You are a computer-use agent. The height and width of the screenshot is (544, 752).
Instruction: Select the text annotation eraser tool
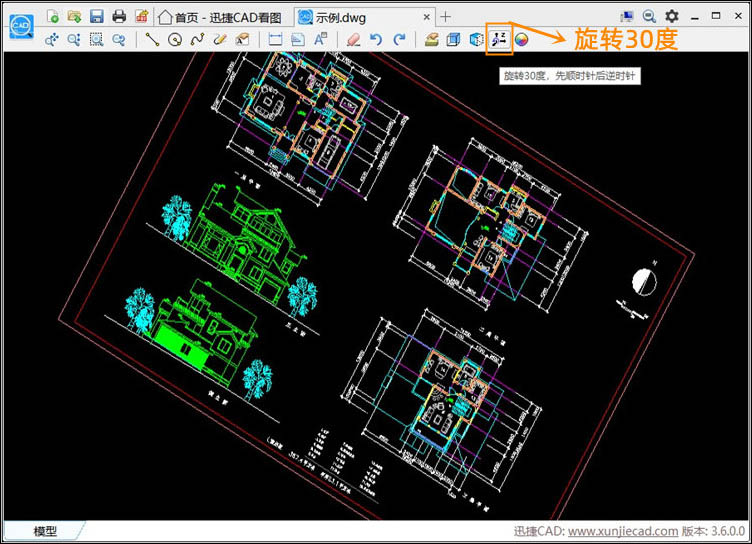coord(242,39)
